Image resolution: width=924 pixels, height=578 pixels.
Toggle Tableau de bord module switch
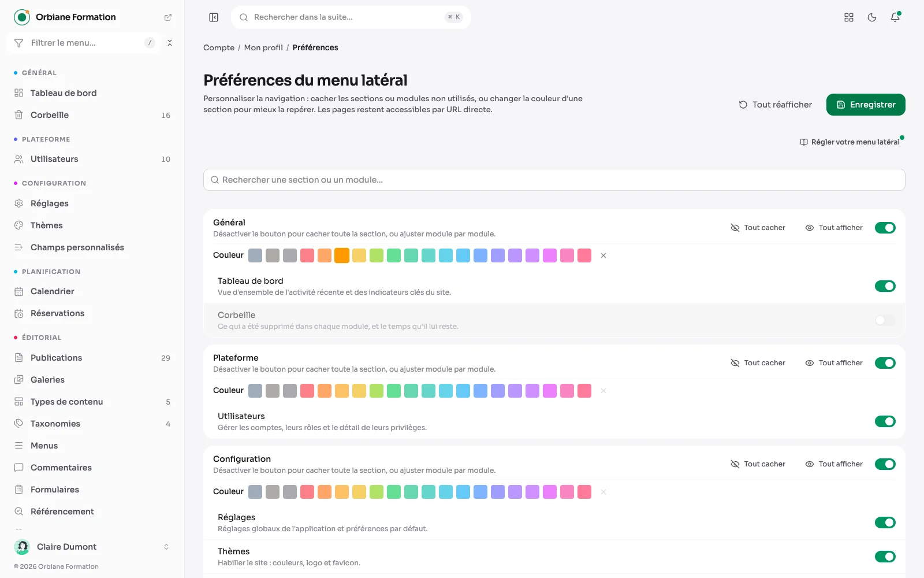point(885,286)
